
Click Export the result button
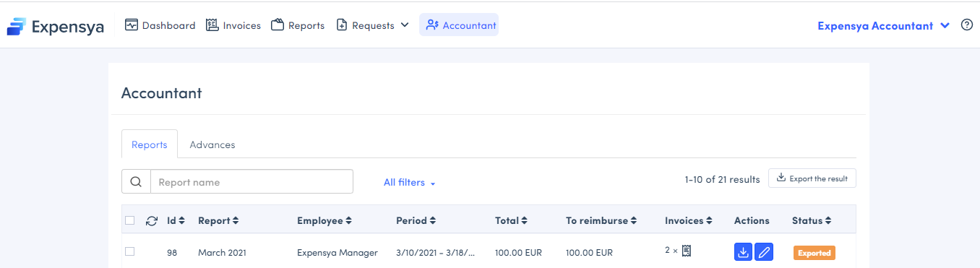pyautogui.click(x=812, y=178)
